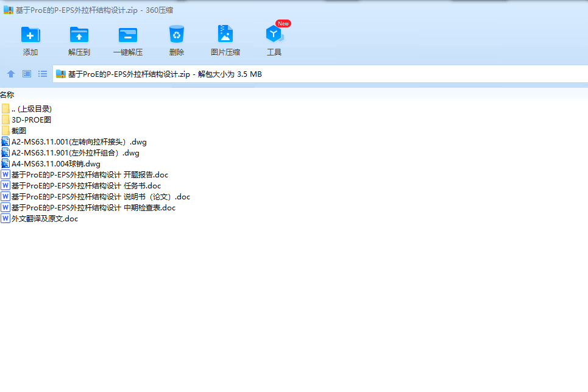Viewport: 588px width, 392px height.
Task: Select 外文翻译及原文.doc file
Action: [x=40, y=218]
